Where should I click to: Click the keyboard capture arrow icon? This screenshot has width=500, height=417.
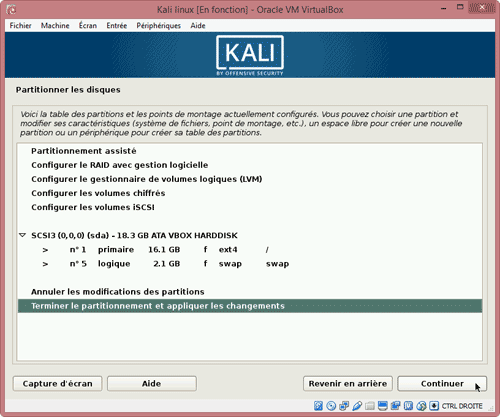coord(434,405)
